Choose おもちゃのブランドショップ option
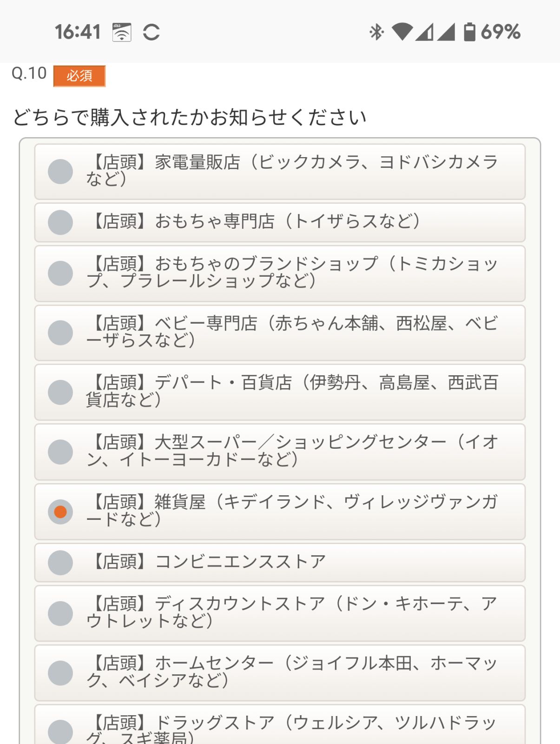 tap(280, 273)
